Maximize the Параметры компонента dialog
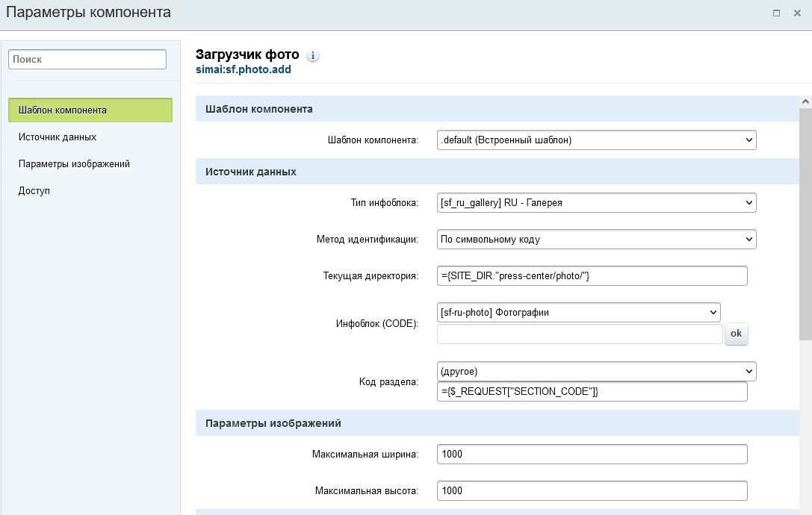This screenshot has height=515, width=812. [x=777, y=13]
